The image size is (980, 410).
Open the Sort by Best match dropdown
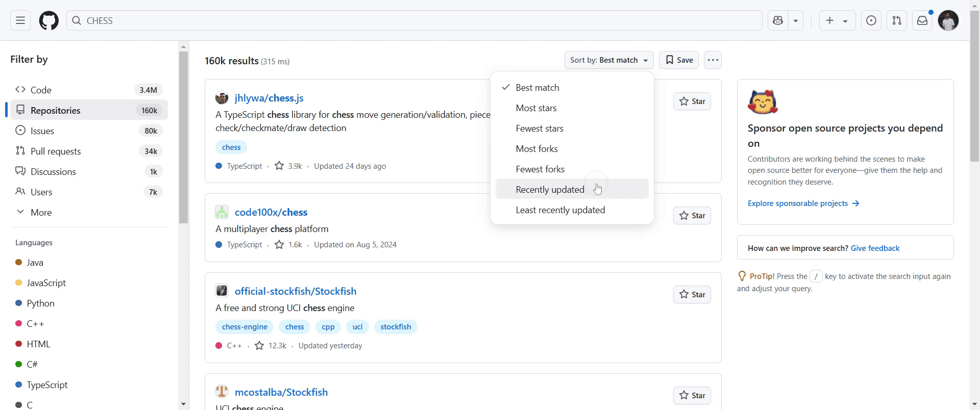tap(609, 60)
